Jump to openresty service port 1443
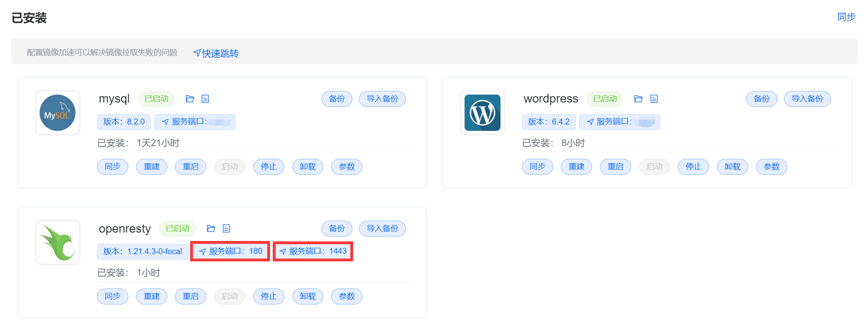 pos(313,251)
